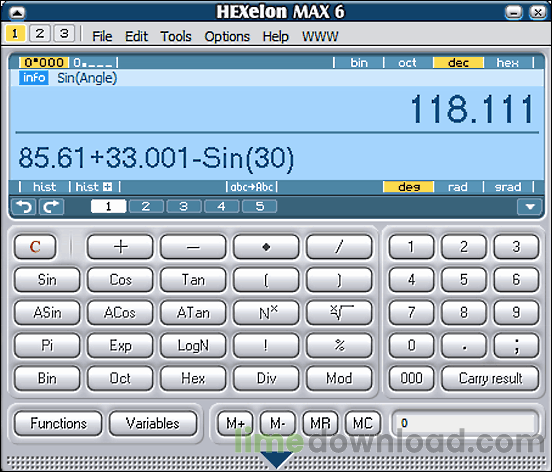The image size is (552, 472).
Task: Click the semicolon separator key
Action: coord(516,345)
